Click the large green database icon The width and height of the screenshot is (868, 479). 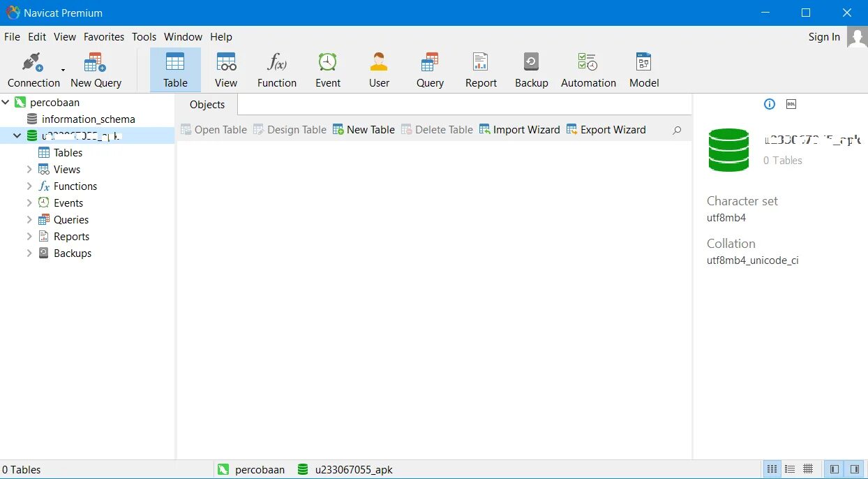point(728,149)
